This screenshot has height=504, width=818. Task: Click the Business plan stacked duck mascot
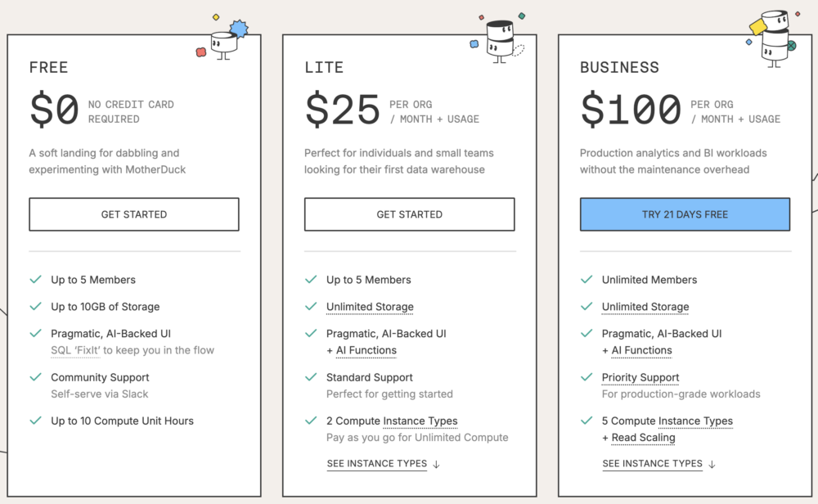pyautogui.click(x=772, y=39)
